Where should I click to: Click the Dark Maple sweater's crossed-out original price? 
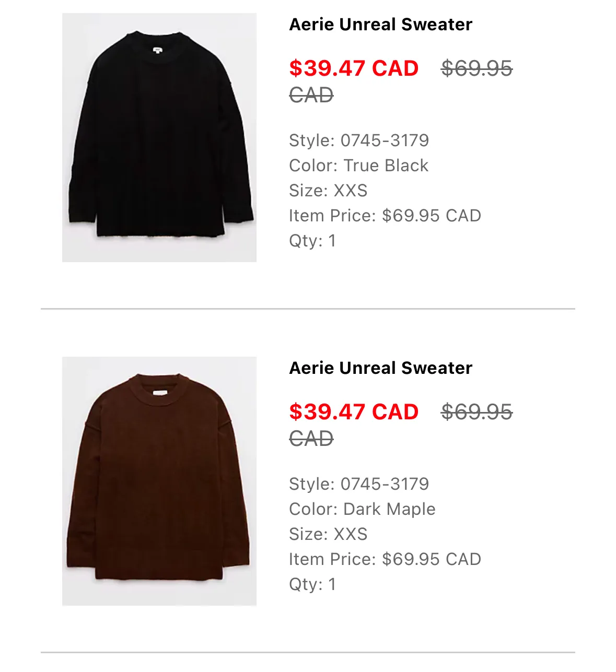pos(476,412)
